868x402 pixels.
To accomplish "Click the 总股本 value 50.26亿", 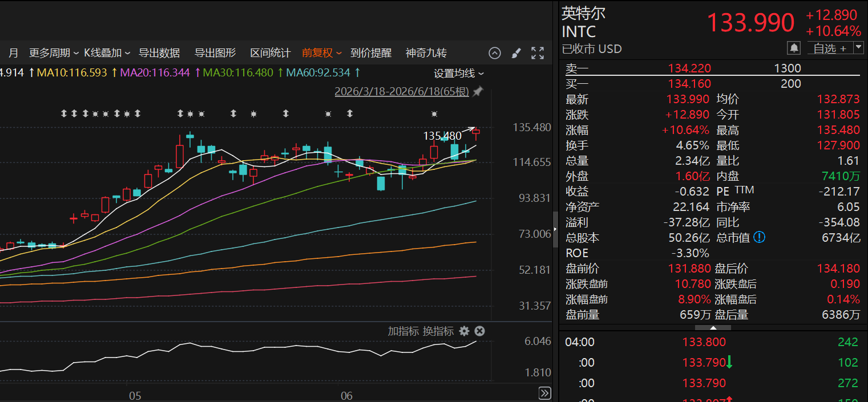I will click(689, 238).
